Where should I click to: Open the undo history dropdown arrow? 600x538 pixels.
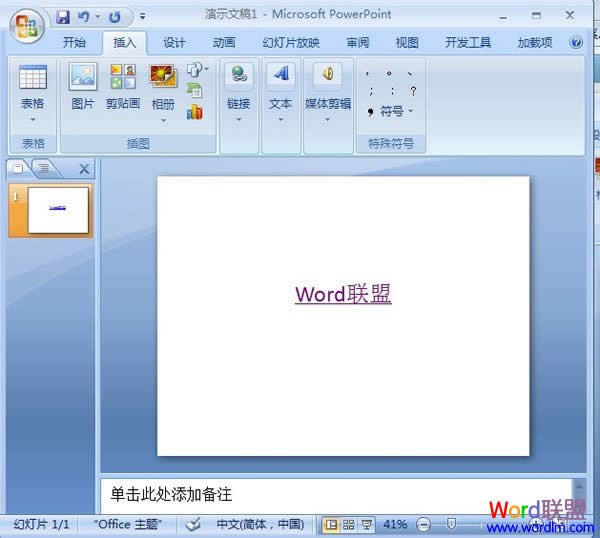pos(98,16)
